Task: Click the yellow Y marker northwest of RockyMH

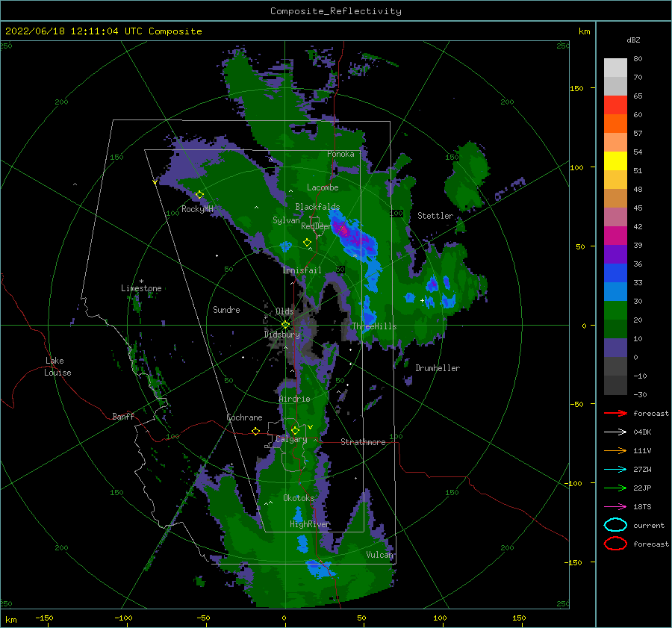Action: click(x=155, y=182)
